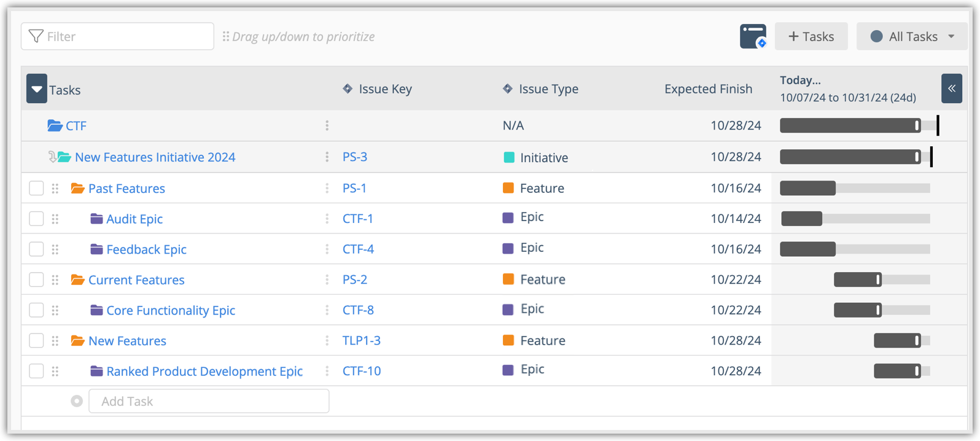This screenshot has height=441, width=980.
Task: Open the CTF-10 issue key link
Action: click(362, 371)
